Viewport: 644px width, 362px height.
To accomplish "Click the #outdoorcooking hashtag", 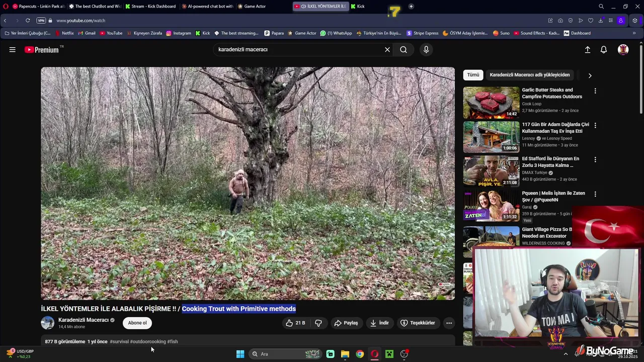I will tap(148, 341).
